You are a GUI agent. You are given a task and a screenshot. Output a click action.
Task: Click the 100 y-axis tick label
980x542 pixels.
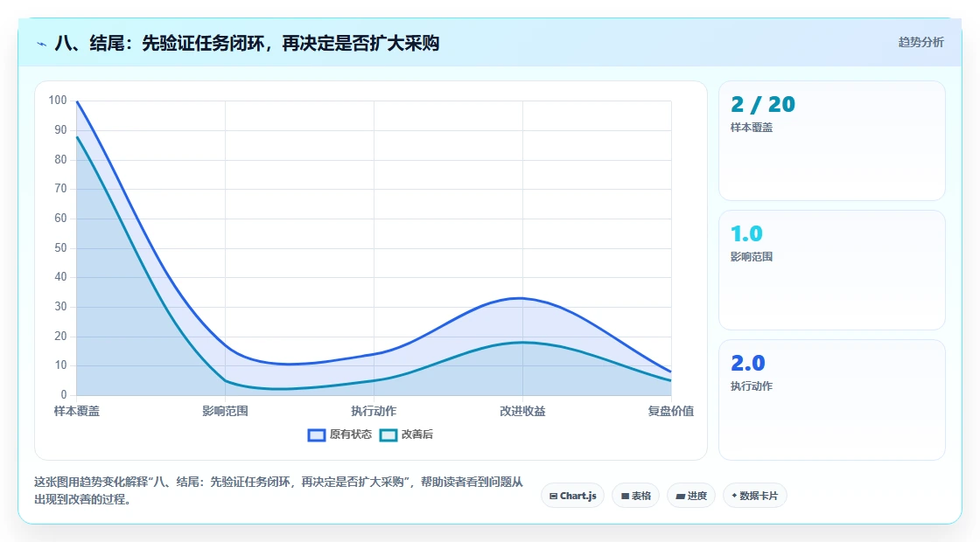58,100
